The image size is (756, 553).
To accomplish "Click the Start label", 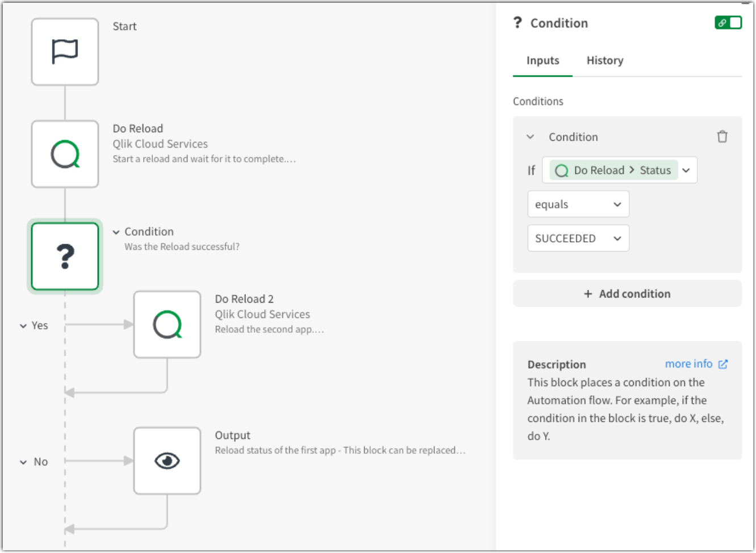I will (124, 26).
